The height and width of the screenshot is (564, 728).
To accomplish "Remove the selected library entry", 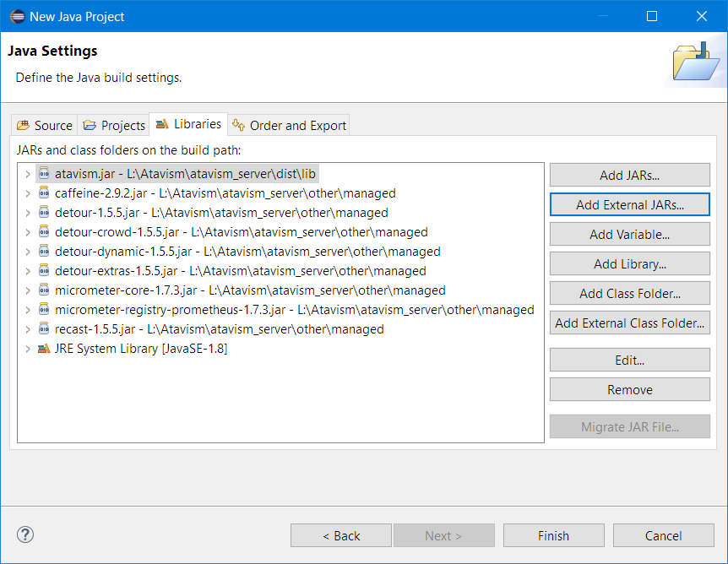I will [x=629, y=389].
